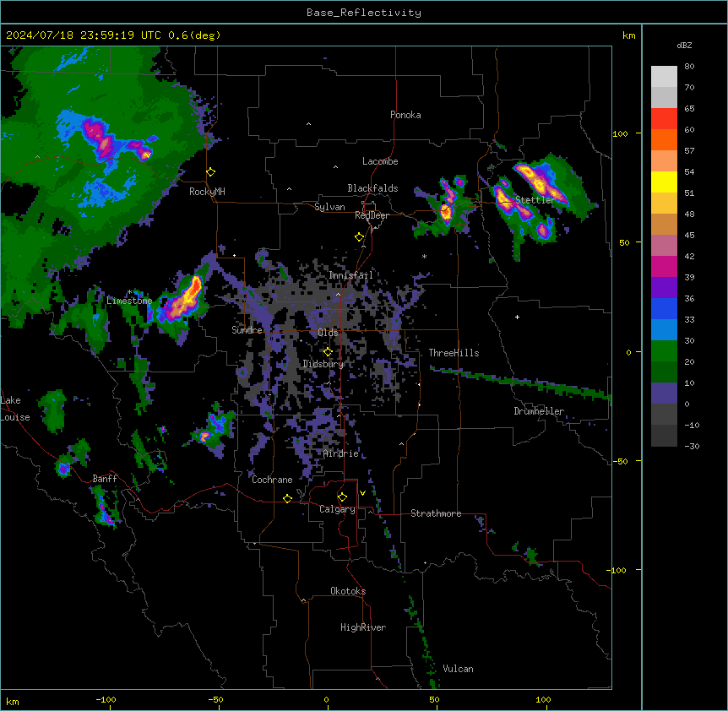Image resolution: width=728 pixels, height=711 pixels.
Task: Click the Airdrie city label
Action: coord(340,453)
